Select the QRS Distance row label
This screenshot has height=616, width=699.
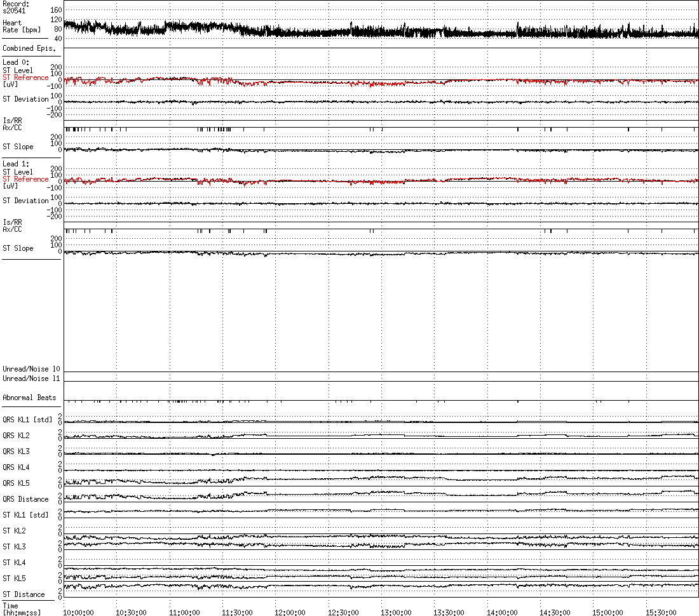click(25, 499)
